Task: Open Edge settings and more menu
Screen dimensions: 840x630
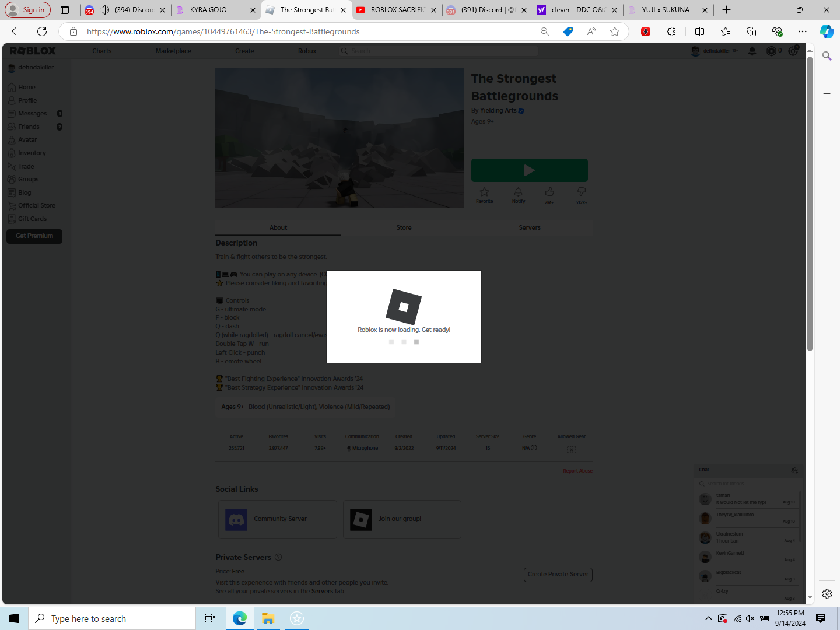Action: pos(803,32)
